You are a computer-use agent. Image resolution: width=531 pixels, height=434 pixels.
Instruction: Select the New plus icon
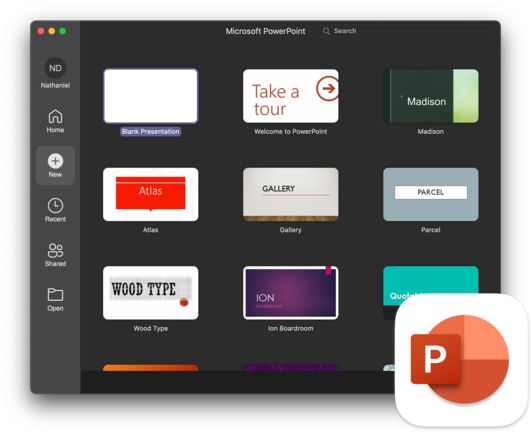[x=55, y=161]
